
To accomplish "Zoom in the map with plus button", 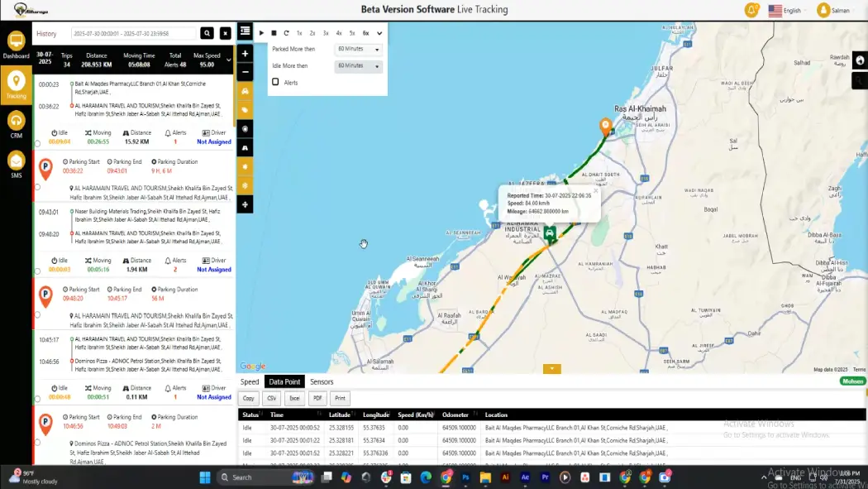I will tap(245, 54).
